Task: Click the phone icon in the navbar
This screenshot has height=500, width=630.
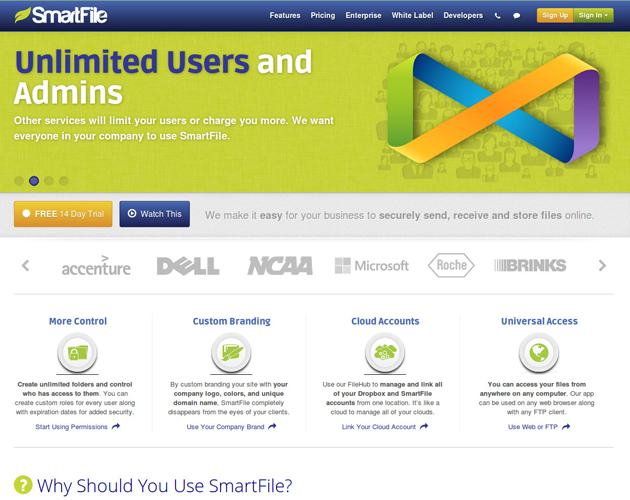Action: point(498,16)
